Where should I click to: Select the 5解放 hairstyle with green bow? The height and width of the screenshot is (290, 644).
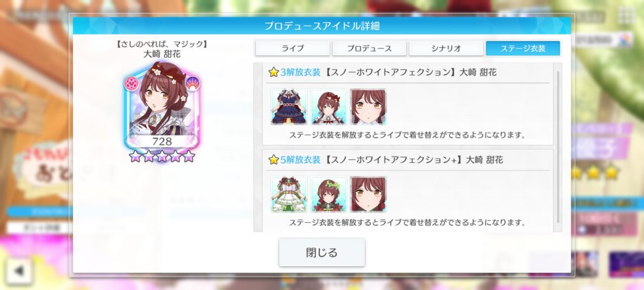[x=328, y=194]
